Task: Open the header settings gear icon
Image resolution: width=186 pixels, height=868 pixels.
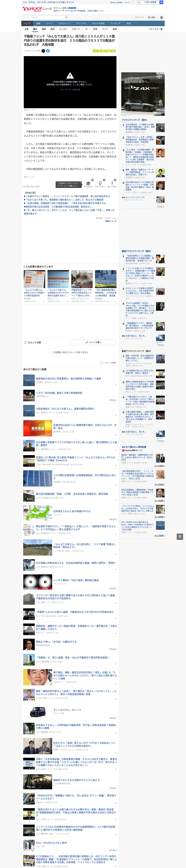Action: 161,17
